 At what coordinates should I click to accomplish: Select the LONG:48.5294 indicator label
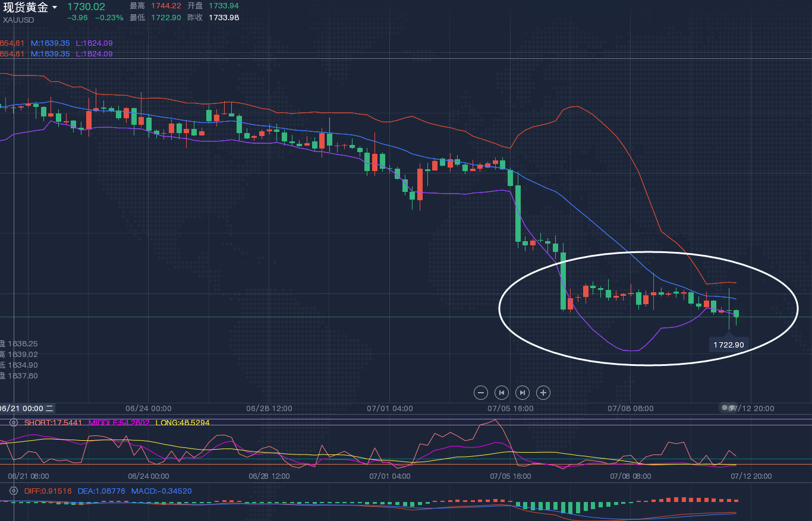tap(182, 422)
